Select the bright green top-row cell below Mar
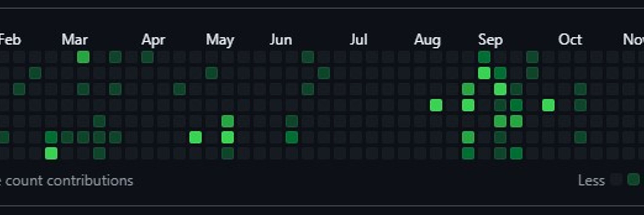The image size is (644, 215). tap(83, 57)
